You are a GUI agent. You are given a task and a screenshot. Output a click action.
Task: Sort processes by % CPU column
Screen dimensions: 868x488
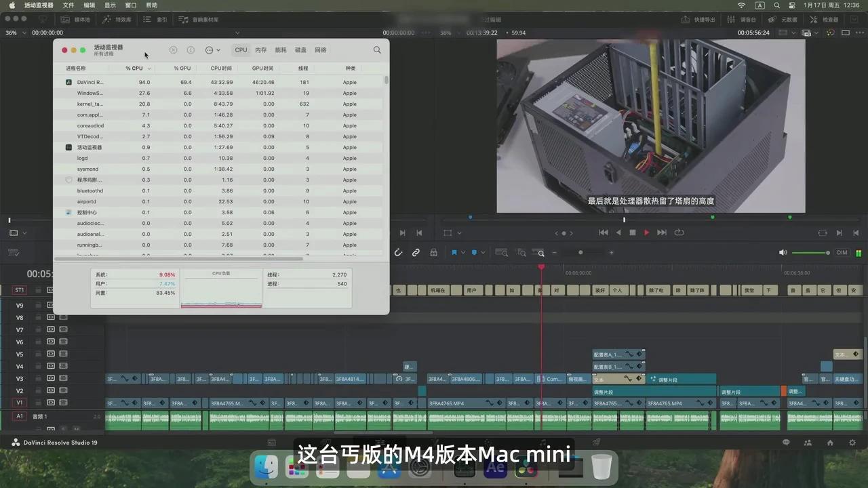click(134, 68)
